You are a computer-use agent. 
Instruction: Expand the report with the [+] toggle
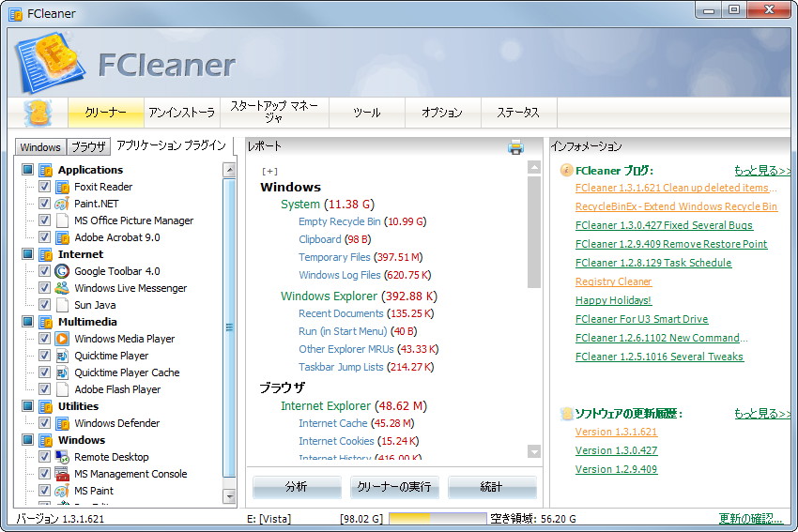pos(269,172)
